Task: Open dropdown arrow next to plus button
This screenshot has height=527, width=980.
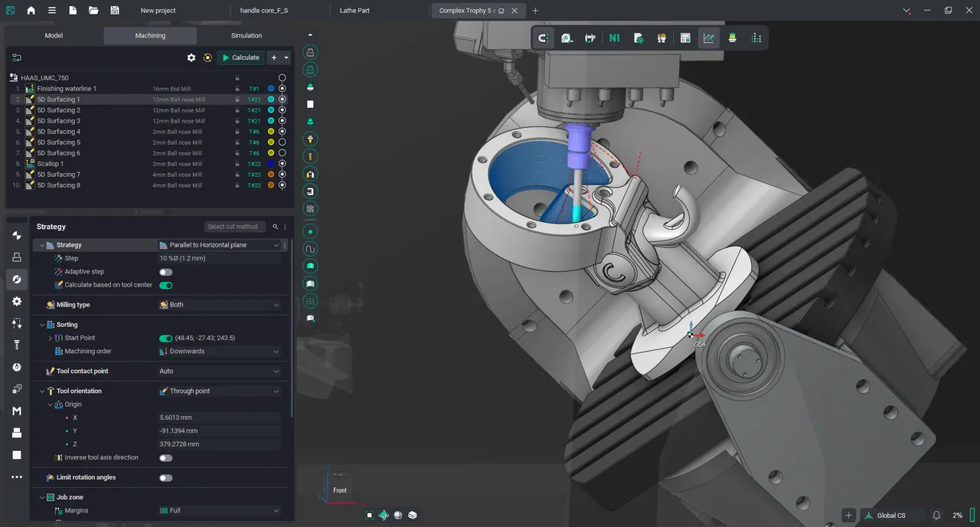Action: pos(286,57)
